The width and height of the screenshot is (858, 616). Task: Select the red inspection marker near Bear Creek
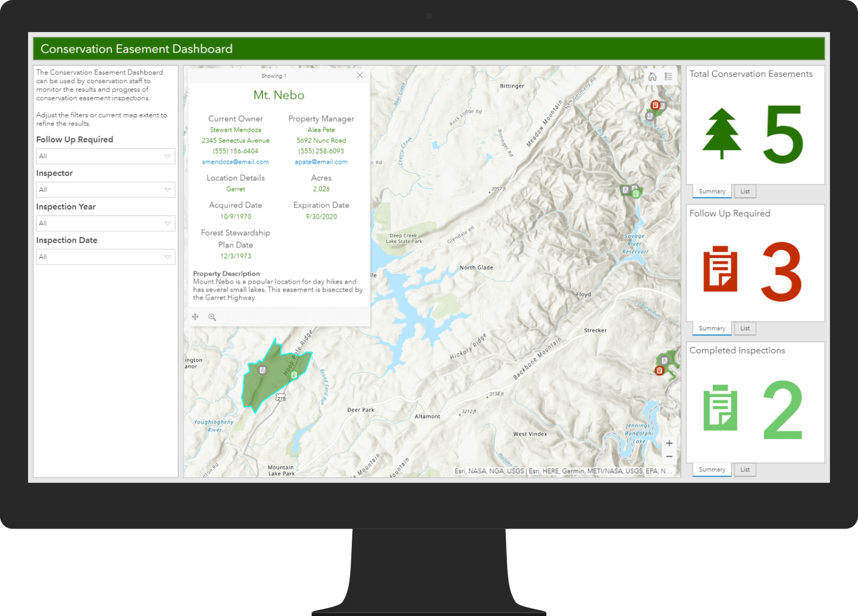click(655, 105)
